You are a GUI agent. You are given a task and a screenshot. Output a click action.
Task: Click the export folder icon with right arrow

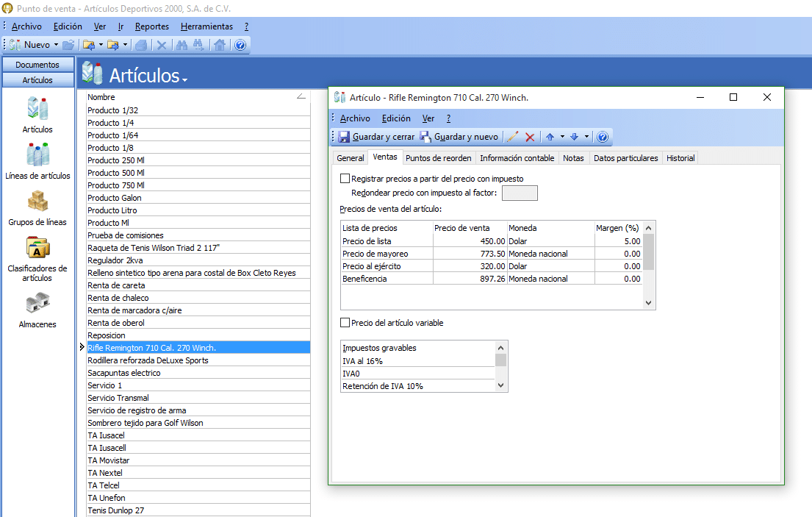pos(113,45)
